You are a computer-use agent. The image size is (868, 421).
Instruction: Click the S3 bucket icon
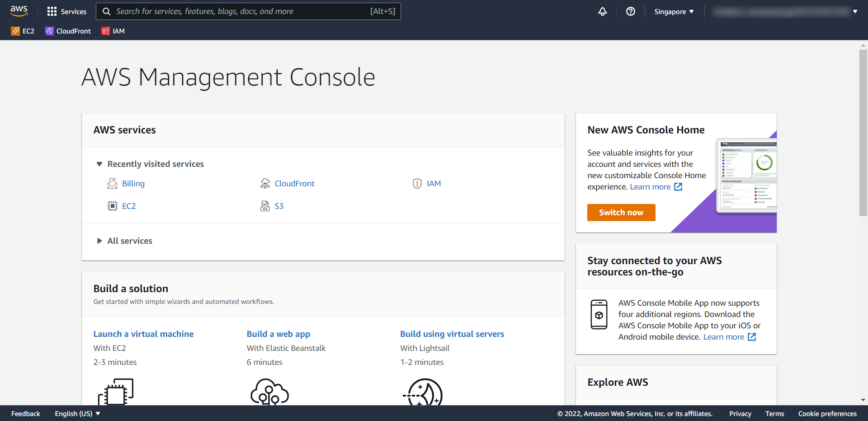[x=265, y=206]
